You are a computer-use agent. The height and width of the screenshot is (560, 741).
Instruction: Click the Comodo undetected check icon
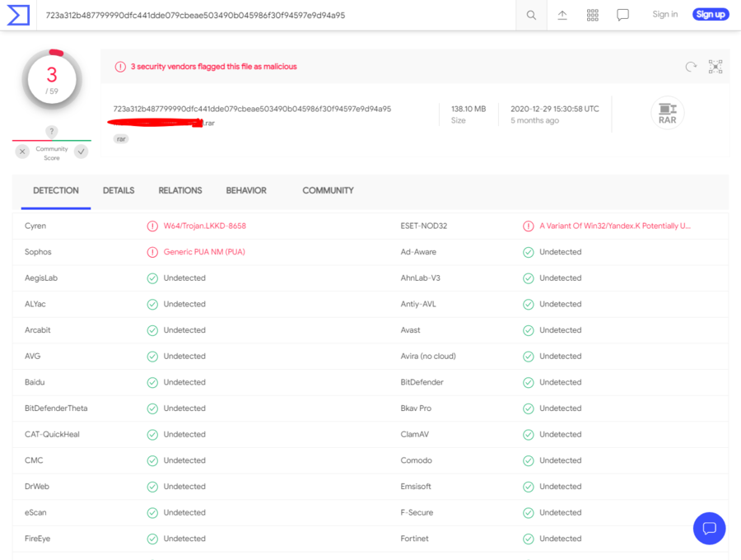point(529,460)
